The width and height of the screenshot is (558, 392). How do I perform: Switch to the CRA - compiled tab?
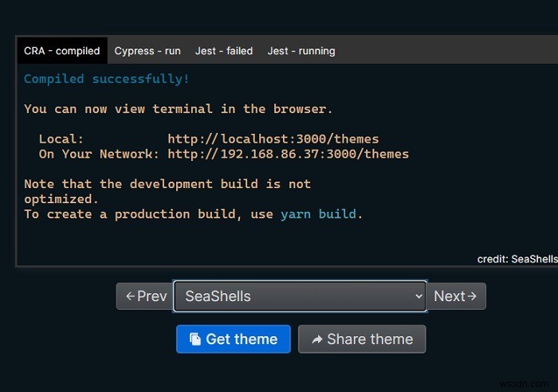click(62, 51)
